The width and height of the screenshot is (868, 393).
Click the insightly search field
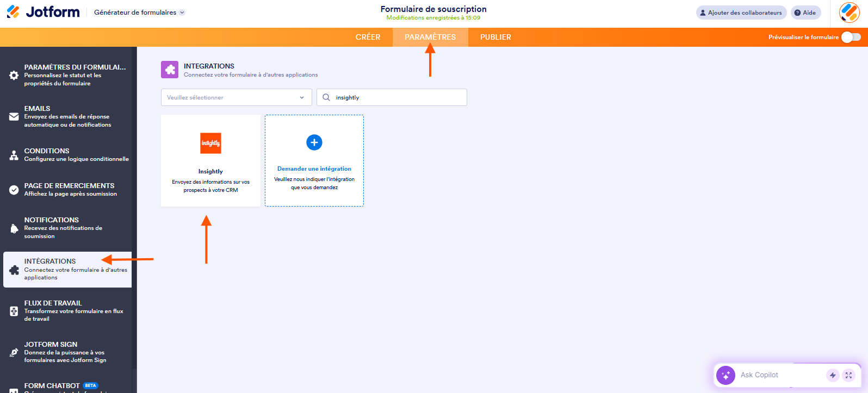click(x=397, y=97)
